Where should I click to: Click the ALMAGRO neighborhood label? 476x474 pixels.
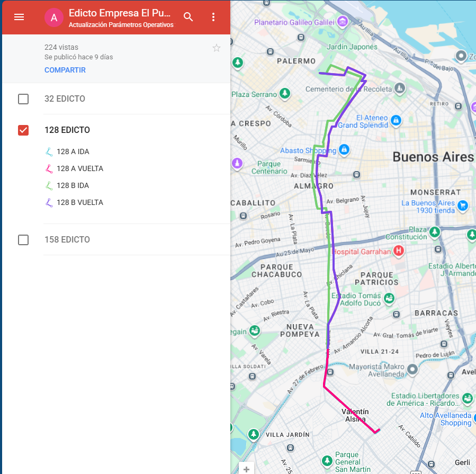coord(313,186)
